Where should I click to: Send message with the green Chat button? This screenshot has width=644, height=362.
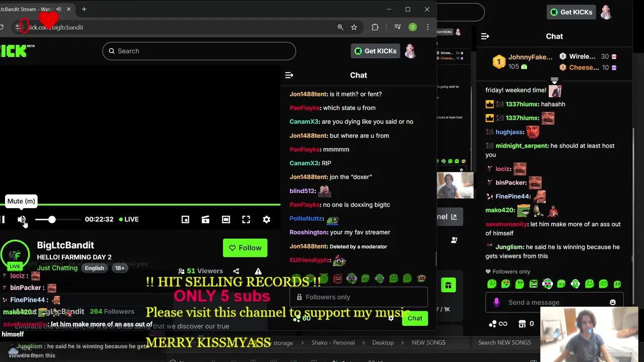415,318
